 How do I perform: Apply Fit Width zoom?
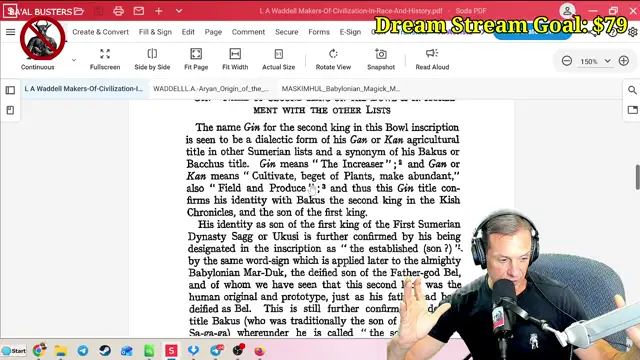pos(235,59)
